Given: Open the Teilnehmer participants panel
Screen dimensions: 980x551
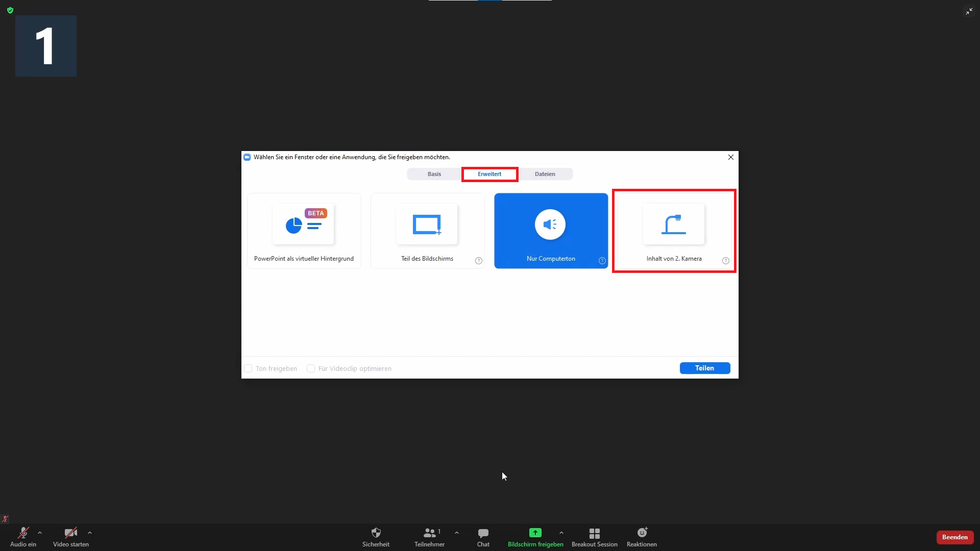Looking at the screenshot, I should click(x=429, y=533).
